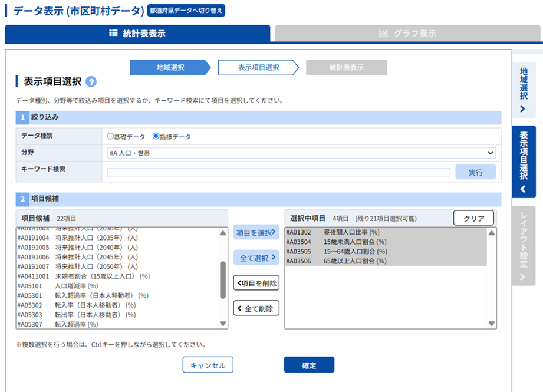Select all items with 全て選択
This screenshot has height=392, width=543.
point(256,257)
